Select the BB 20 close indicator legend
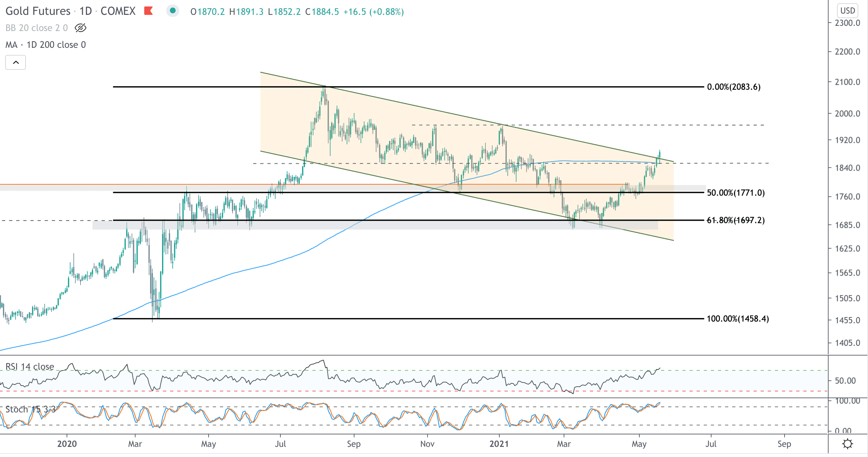 37,27
